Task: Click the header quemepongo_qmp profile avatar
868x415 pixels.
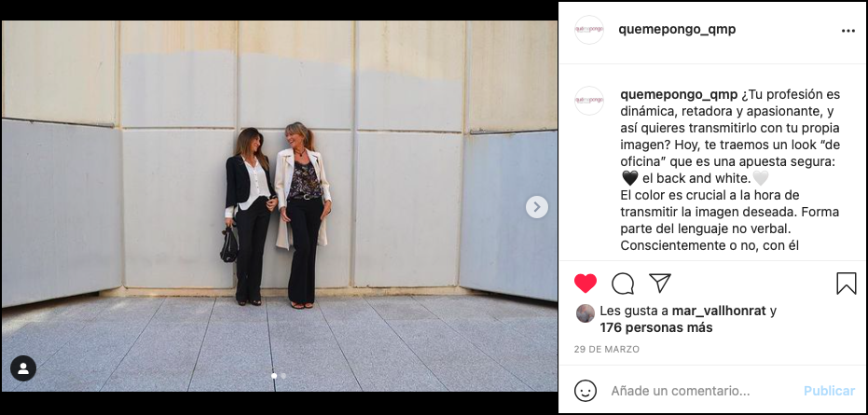Action: point(589,30)
